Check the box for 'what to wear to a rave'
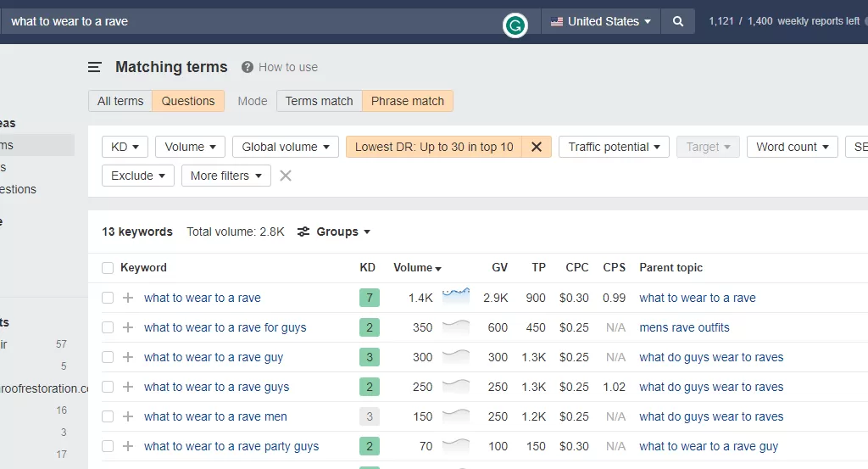Viewport: 868px width, 469px height. pyautogui.click(x=108, y=298)
